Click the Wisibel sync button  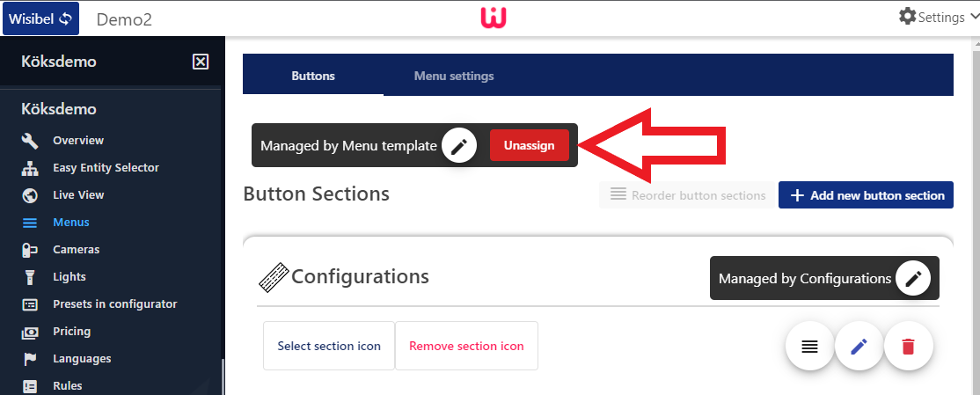point(40,18)
